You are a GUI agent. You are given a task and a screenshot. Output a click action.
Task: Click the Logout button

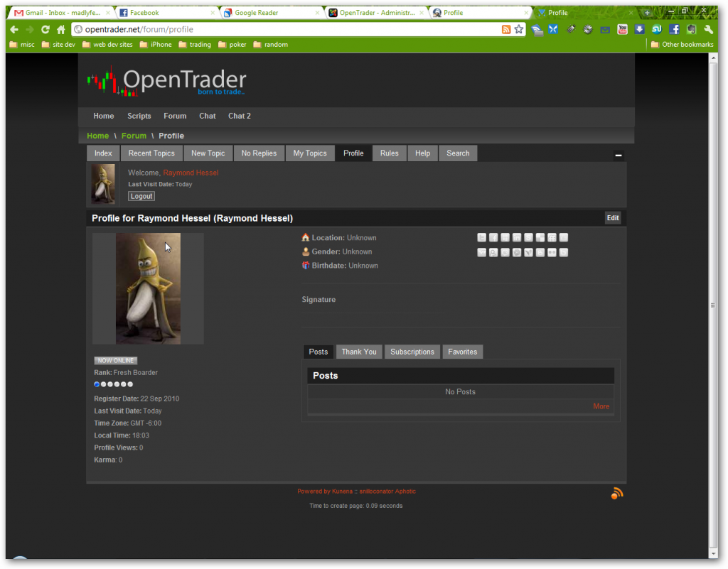tap(141, 196)
